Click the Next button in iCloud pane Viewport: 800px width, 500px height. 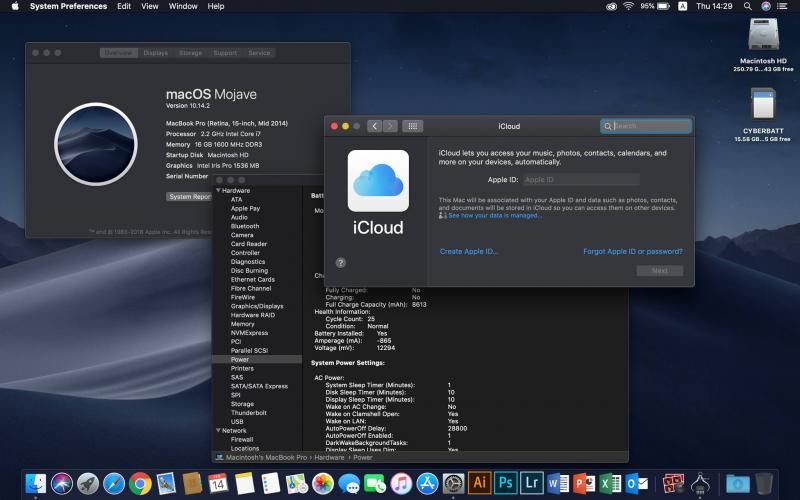pos(660,270)
